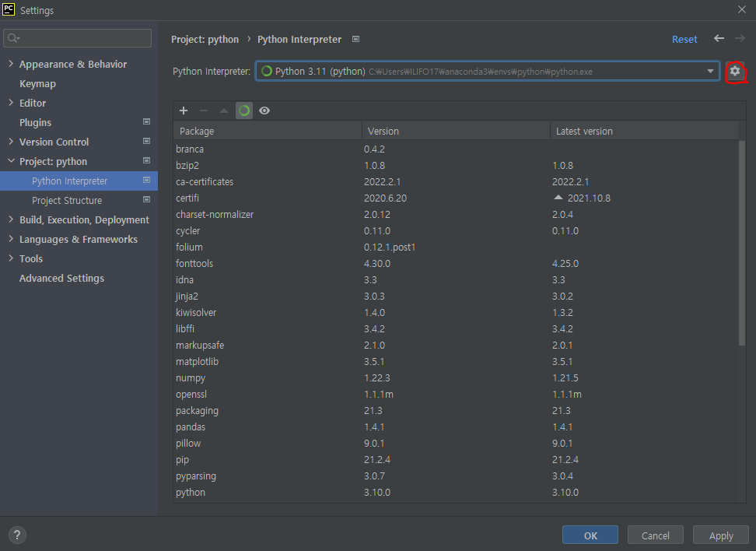This screenshot has height=551, width=756.
Task: Select Python Interpreter in sidebar
Action: click(79, 181)
